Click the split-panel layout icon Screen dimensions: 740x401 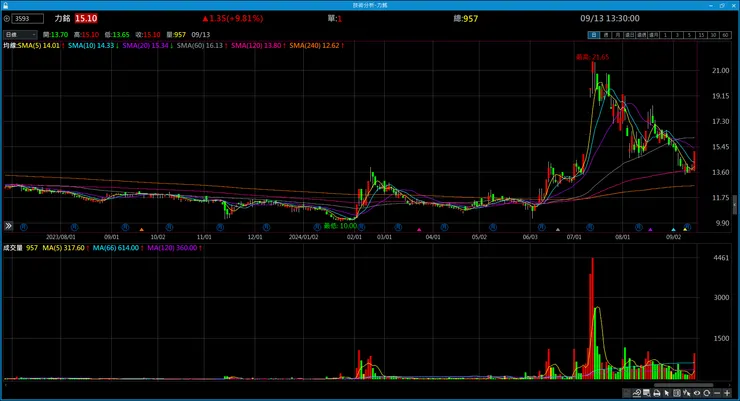(x=677, y=393)
